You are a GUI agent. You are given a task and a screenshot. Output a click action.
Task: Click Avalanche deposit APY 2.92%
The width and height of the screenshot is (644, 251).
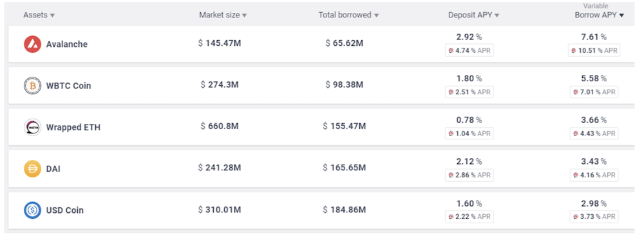click(469, 37)
